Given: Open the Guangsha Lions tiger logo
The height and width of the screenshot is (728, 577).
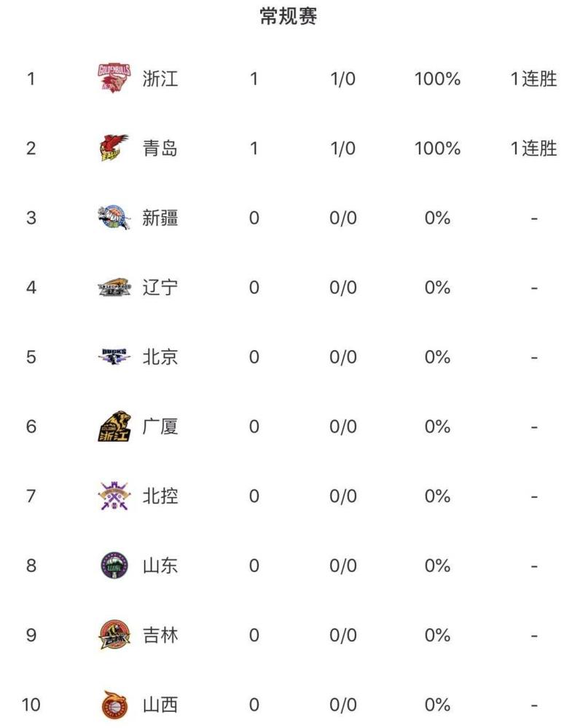Looking at the screenshot, I should [114, 426].
